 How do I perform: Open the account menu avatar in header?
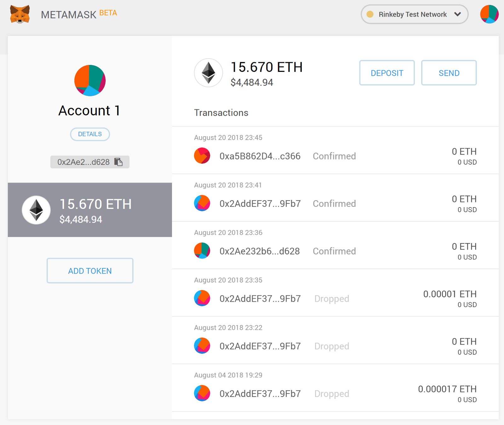point(489,14)
